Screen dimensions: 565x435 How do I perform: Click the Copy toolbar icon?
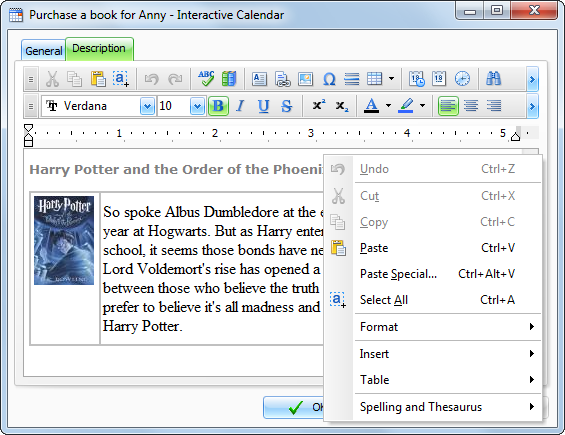[75, 79]
